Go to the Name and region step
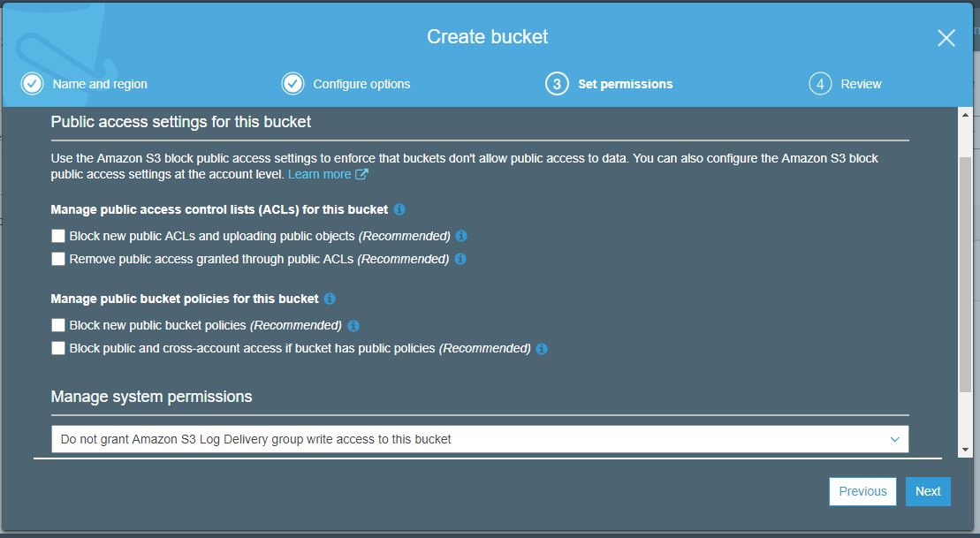 click(100, 84)
